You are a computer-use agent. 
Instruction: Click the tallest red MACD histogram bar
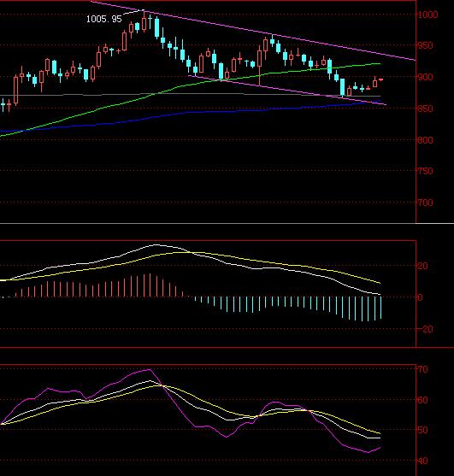tap(150, 285)
